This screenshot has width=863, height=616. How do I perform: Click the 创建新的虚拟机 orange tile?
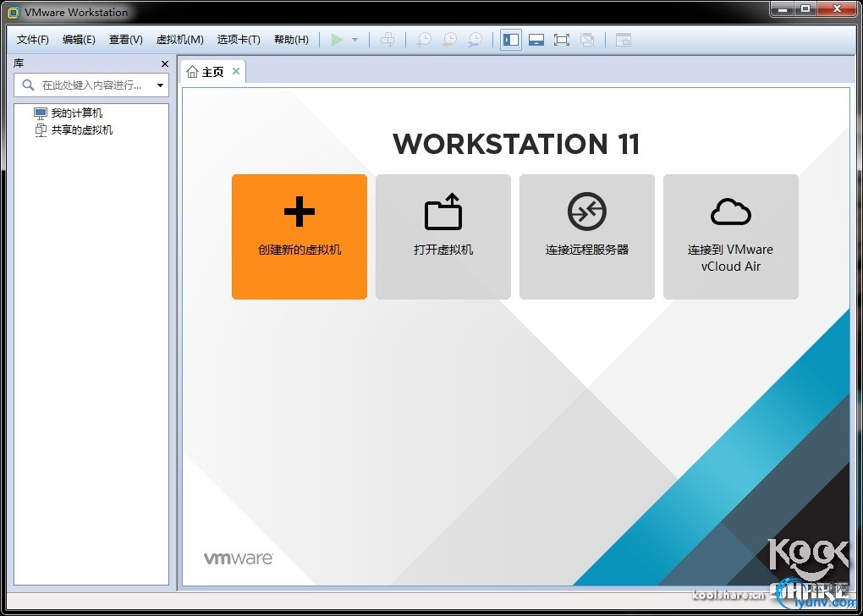pos(300,237)
